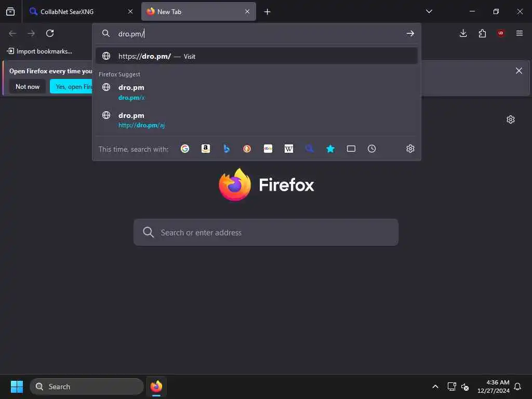Open Firefox View icon
This screenshot has height=399, width=532.
10,11
